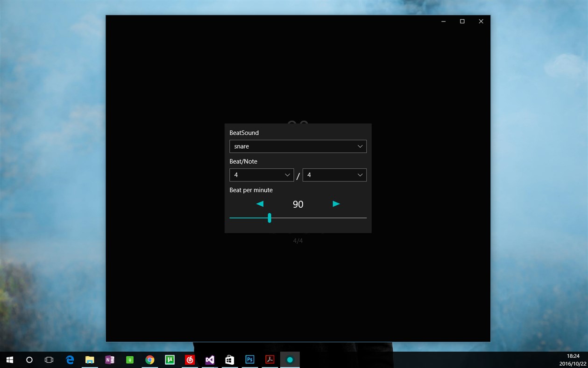Expand the beats-per-measure dropdown set to 4
This screenshot has width=588, height=368.
coord(262,175)
